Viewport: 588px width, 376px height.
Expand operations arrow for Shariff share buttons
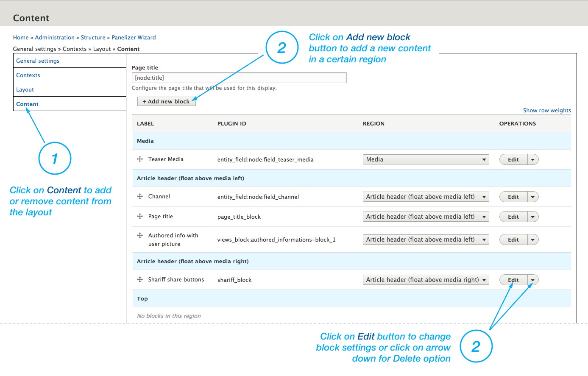(x=533, y=280)
